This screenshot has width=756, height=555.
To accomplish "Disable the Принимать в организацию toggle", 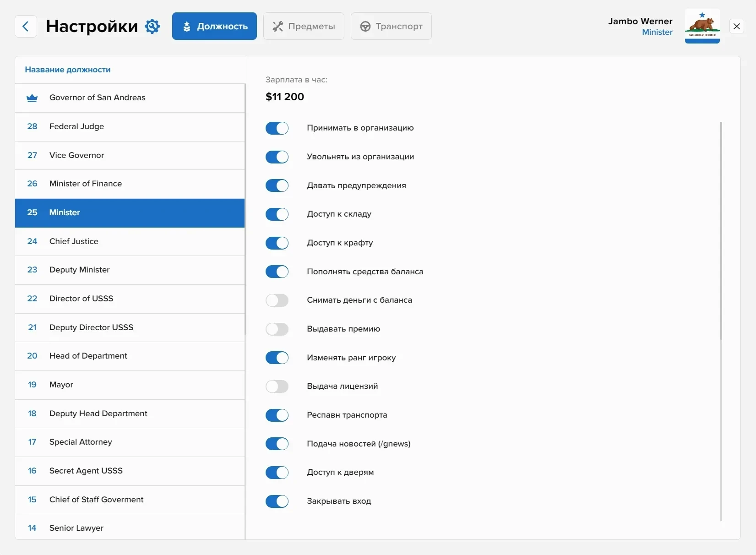I will click(277, 128).
